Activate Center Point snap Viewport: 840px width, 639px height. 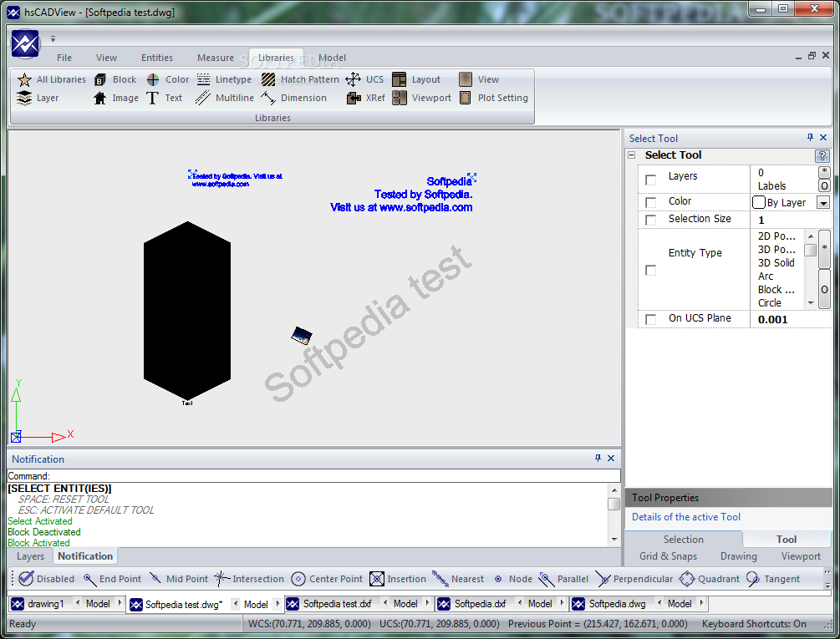328,579
